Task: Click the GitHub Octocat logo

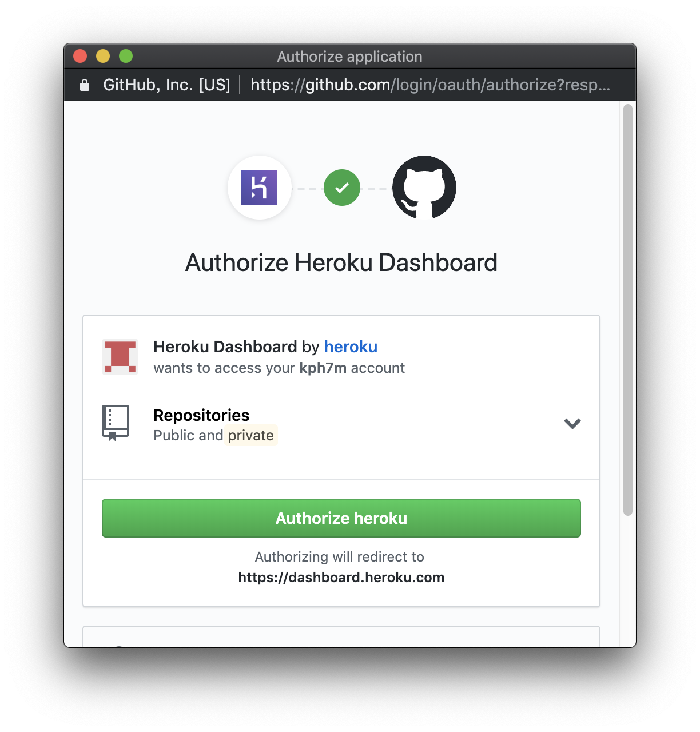Action: [x=424, y=188]
